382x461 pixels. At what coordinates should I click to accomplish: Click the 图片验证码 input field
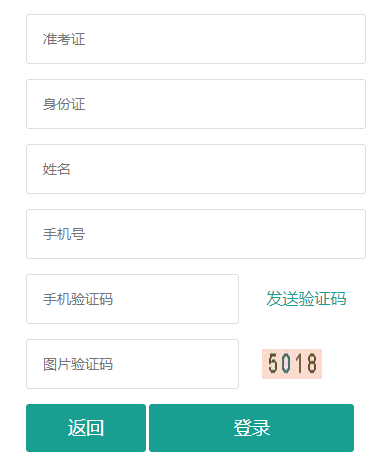click(132, 364)
